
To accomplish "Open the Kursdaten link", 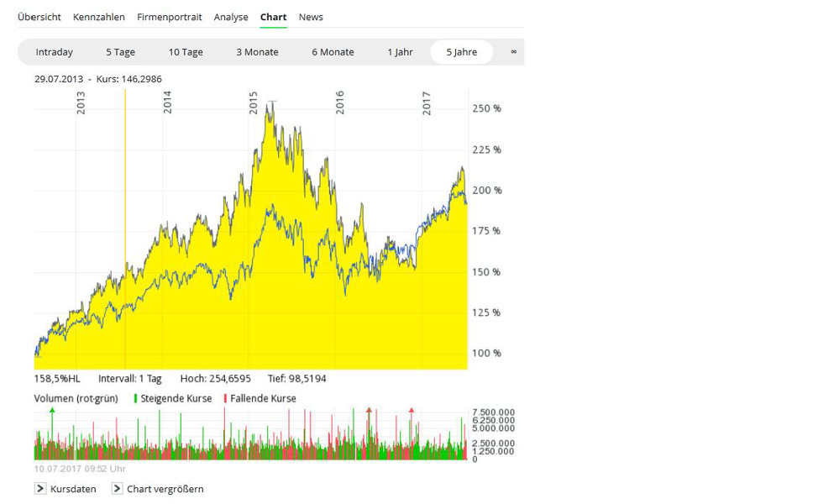I will pyautogui.click(x=73, y=489).
